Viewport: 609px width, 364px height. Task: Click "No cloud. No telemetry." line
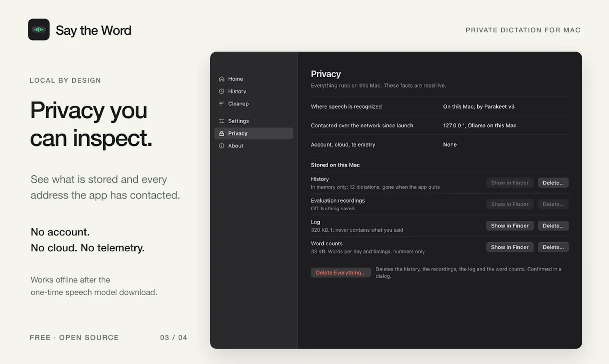tap(88, 248)
